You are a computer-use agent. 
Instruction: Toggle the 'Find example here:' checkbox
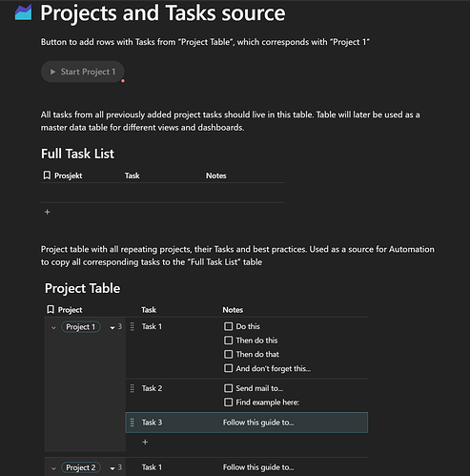[x=228, y=403]
